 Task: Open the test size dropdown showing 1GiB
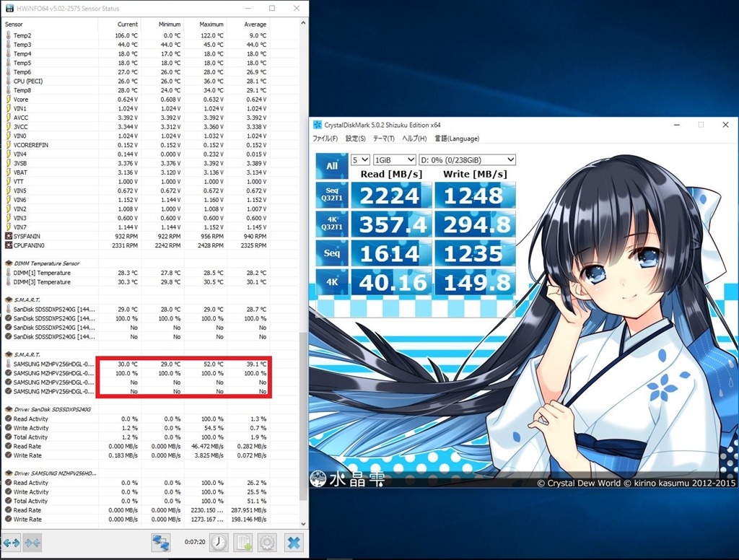(x=394, y=159)
